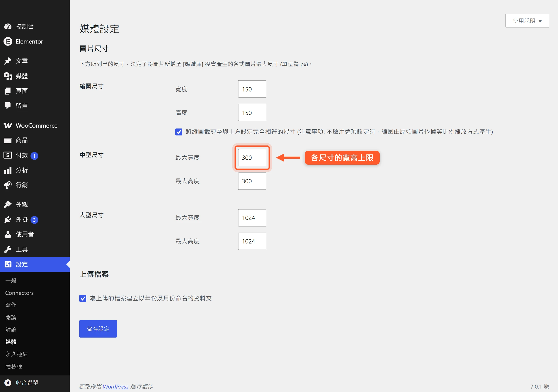Screen dimensions: 558x392
Task: Open the 使用者 menu item
Action: (x=35, y=234)
